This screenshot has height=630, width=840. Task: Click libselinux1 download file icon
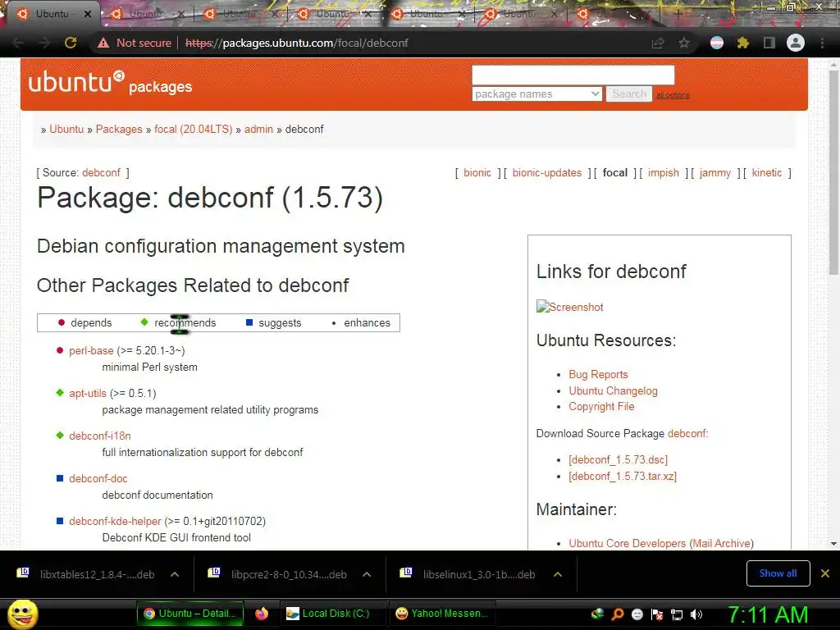point(405,573)
